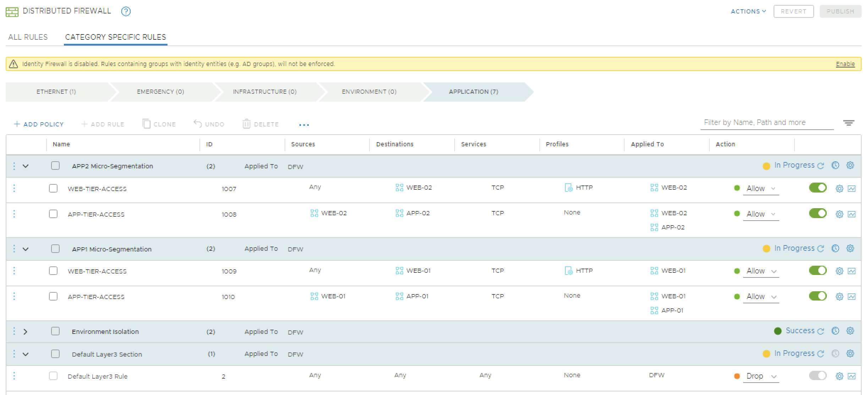Refresh status of APP2 Micro-Segmentation policy

click(x=820, y=166)
